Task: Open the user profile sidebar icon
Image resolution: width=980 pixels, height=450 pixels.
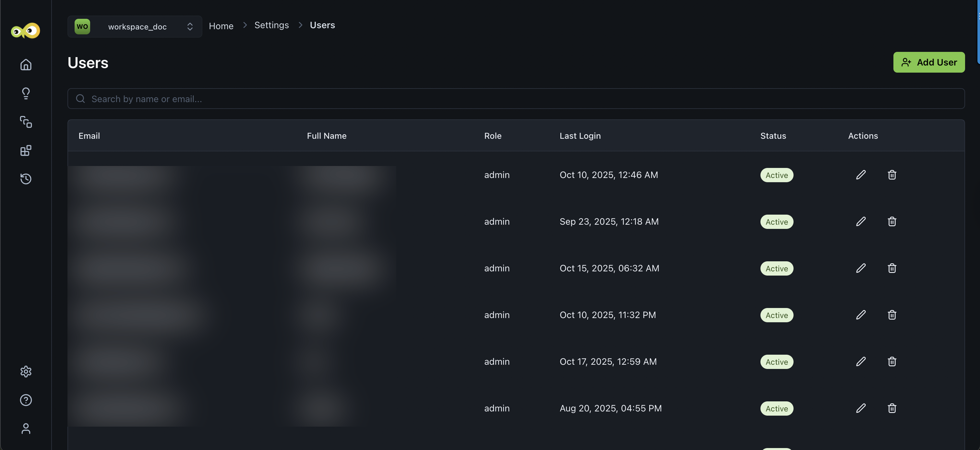Action: click(26, 429)
